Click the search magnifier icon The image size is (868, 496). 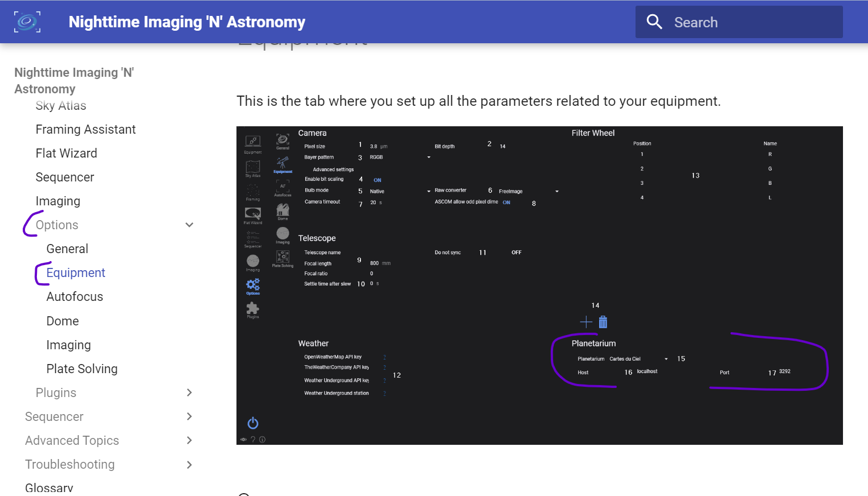point(654,22)
